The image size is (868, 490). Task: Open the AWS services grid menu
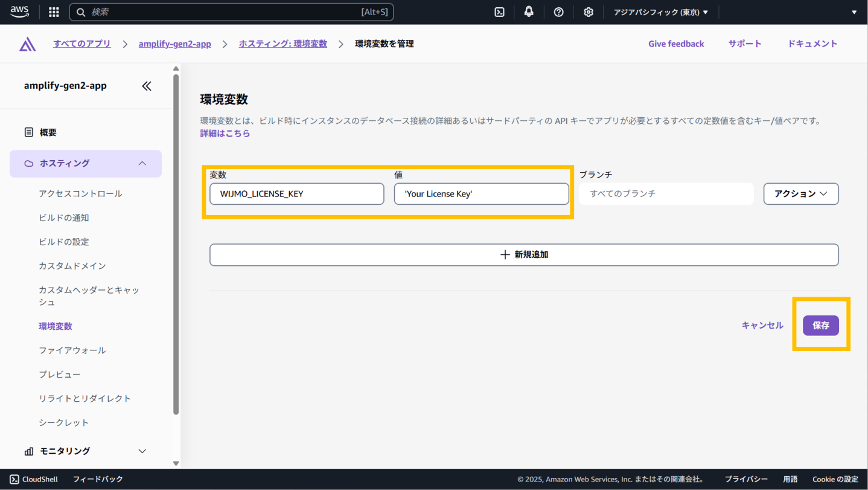(x=54, y=12)
